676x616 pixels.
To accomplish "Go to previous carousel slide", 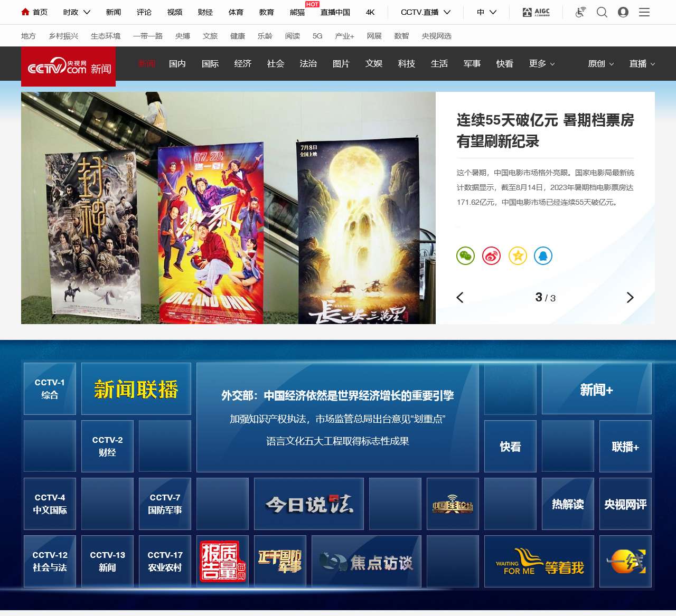I will point(460,298).
